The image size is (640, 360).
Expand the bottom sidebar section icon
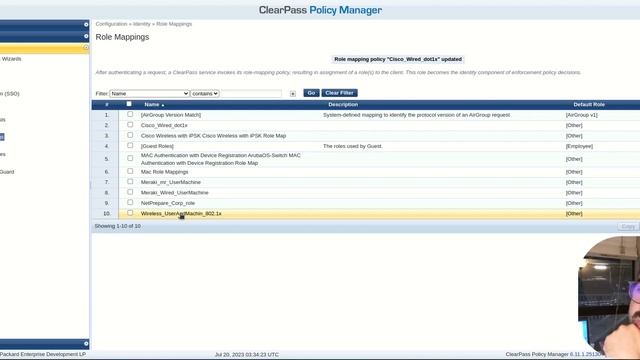[86, 344]
